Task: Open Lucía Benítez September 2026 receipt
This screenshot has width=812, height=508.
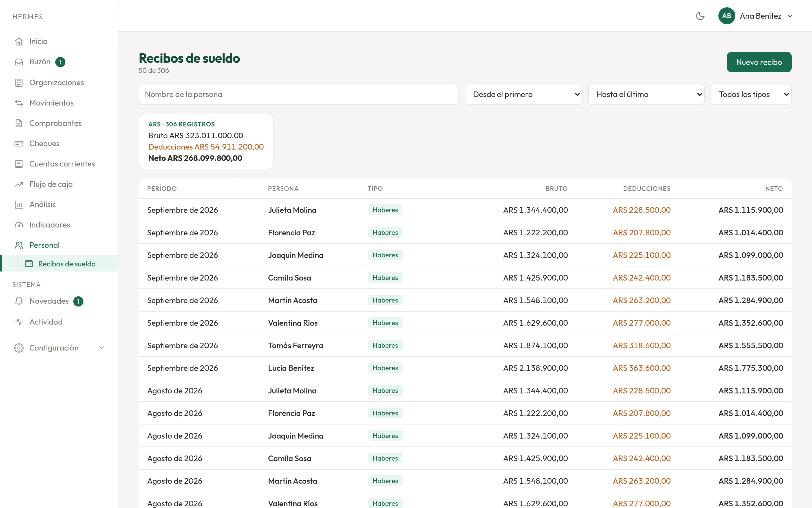Action: (465, 368)
